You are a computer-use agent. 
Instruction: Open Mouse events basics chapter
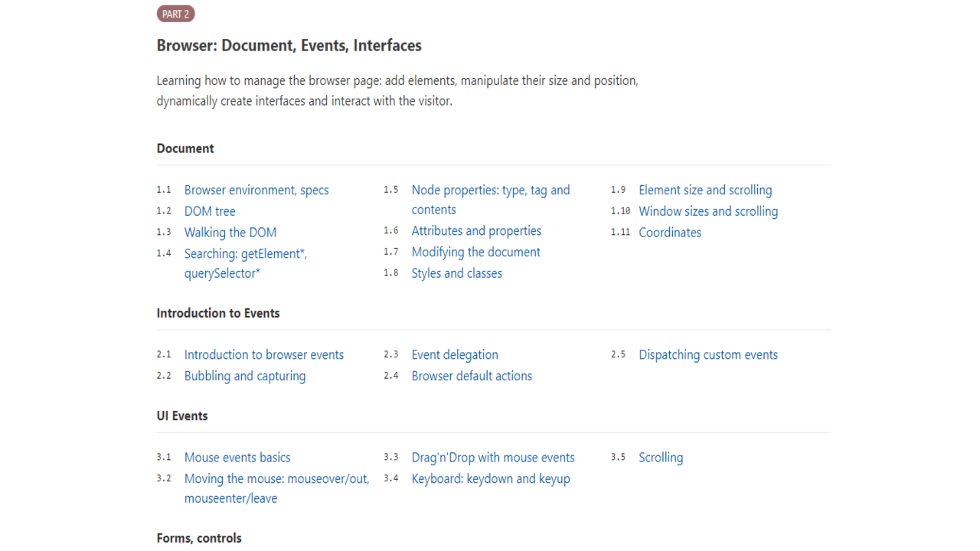pos(237,458)
